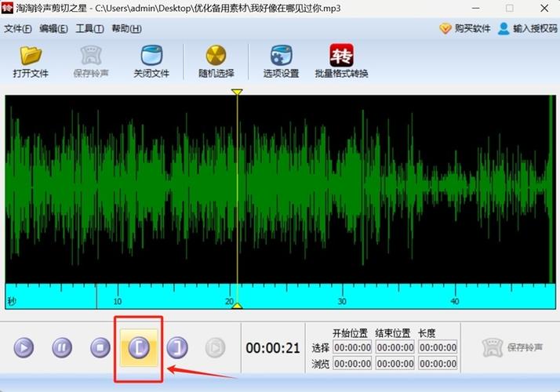Screen dimensions: 560x392
Task: Click the yellow playhead marker above the waveform
Action: point(237,92)
